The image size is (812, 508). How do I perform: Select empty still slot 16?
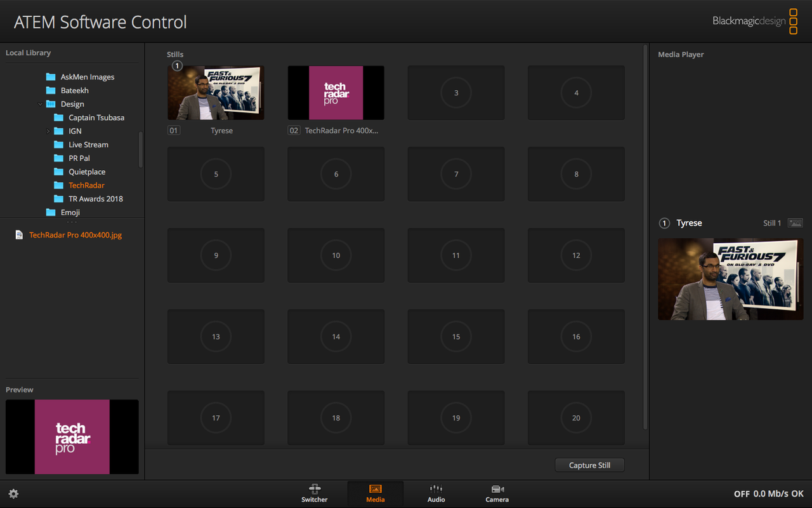click(x=576, y=337)
